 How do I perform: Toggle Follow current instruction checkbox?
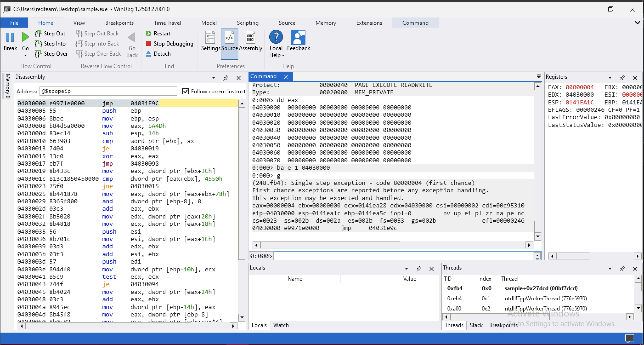pyautogui.click(x=186, y=91)
